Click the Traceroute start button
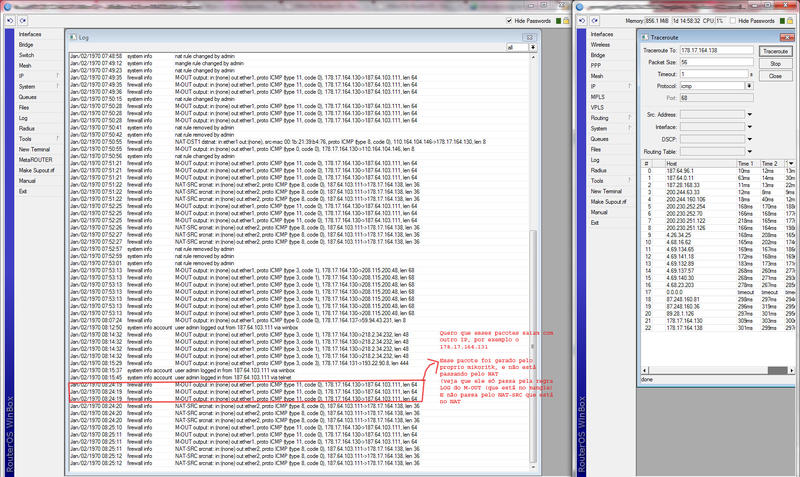800x477 pixels. 776,52
